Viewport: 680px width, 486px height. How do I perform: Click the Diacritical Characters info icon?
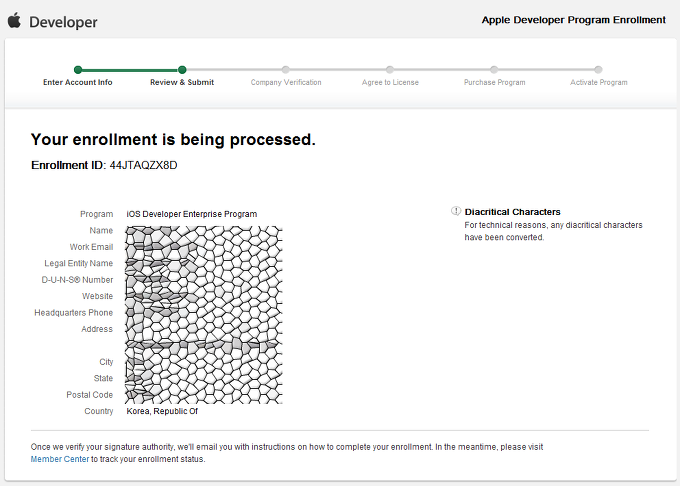(456, 211)
